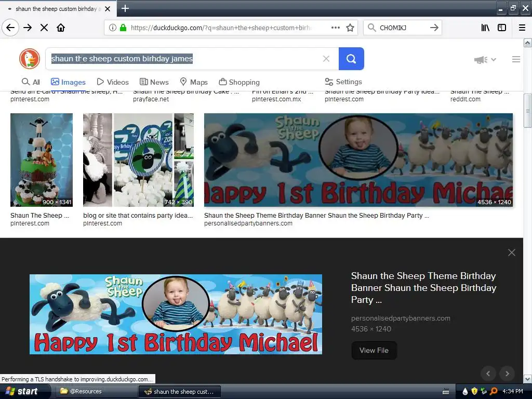Open the Firefox hamburger menu
This screenshot has width=532, height=399.
click(522, 28)
